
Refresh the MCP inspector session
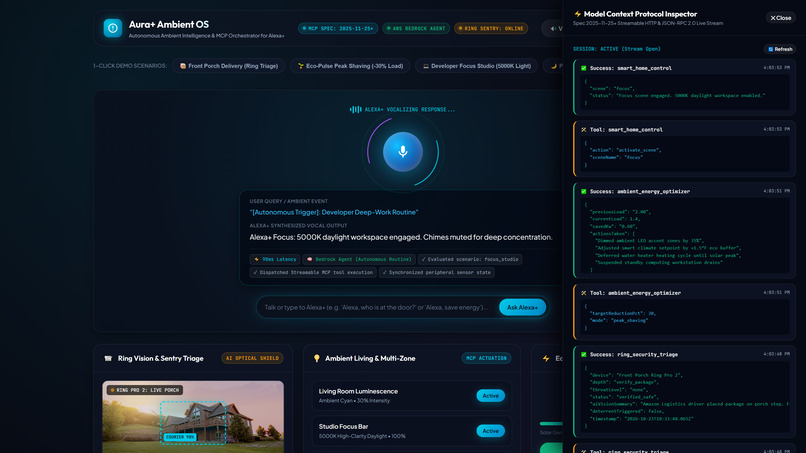tap(780, 49)
